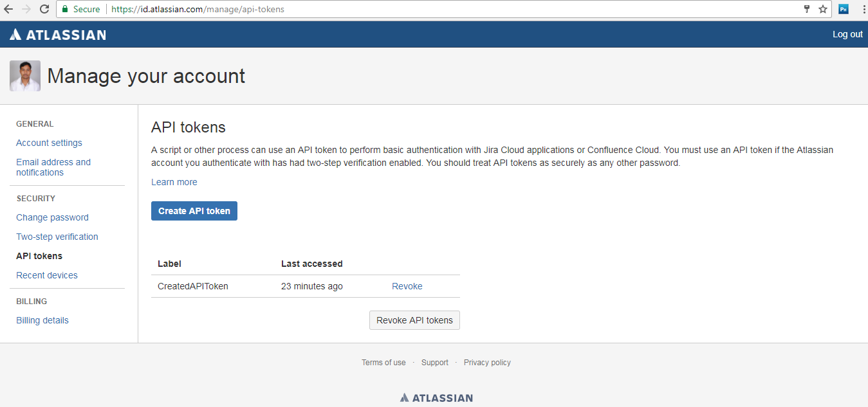This screenshot has width=868, height=407.
Task: Reload the page with the refresh icon
Action: tap(44, 9)
